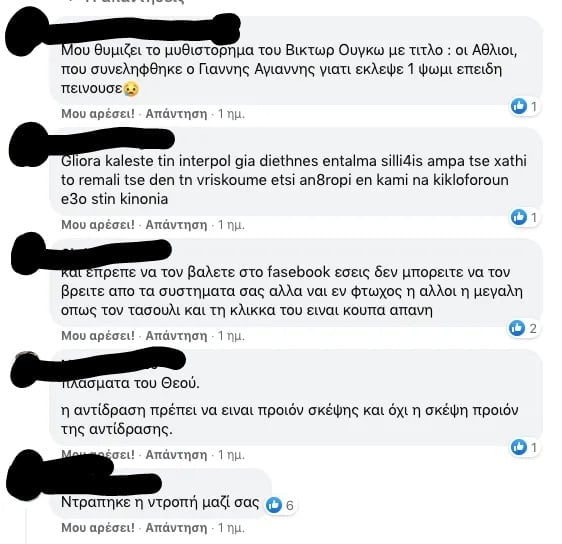
Task: Like the Victor Hugo Αθλιοι comment
Action: pyautogui.click(x=98, y=114)
